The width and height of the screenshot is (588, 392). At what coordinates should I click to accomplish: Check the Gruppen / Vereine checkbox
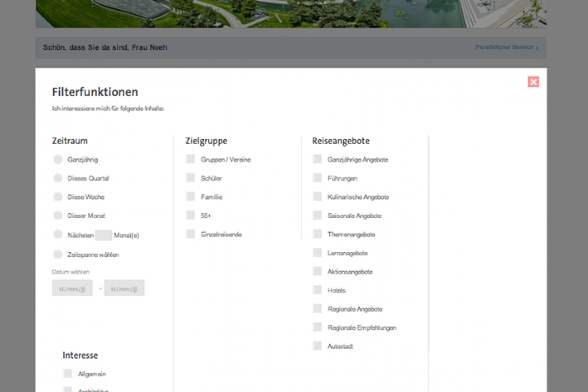191,159
